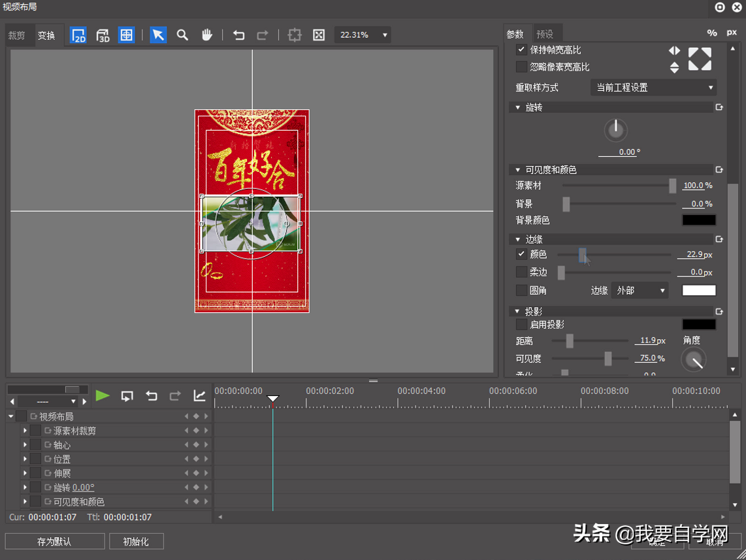746x560 pixels.
Task: Click the timeline undo icon
Action: (152, 396)
